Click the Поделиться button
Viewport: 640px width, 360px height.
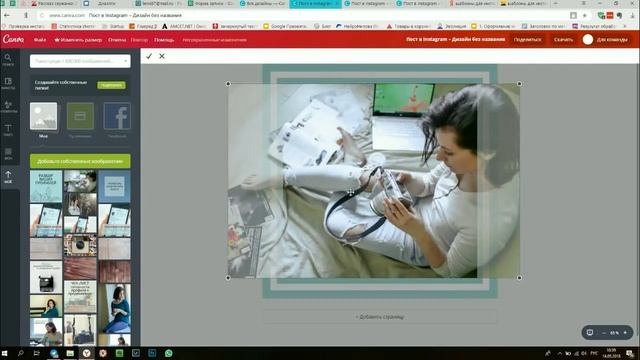coord(527,40)
